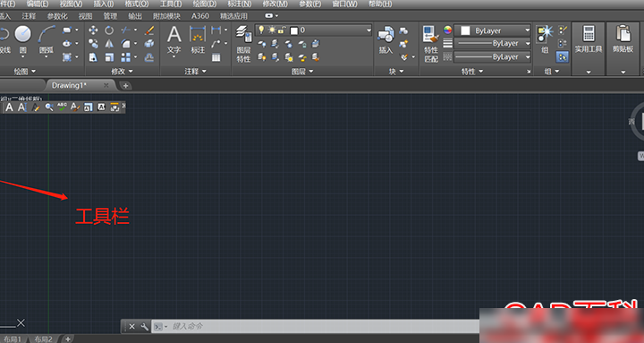Image resolution: width=644 pixels, height=343 pixels.
Task: Toggle layer lock padlock icon
Action: click(282, 30)
